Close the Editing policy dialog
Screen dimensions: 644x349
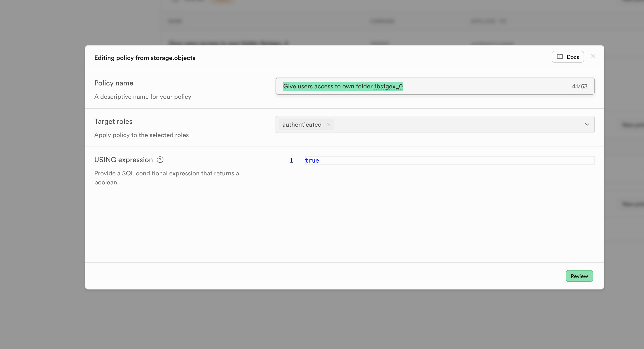[593, 57]
